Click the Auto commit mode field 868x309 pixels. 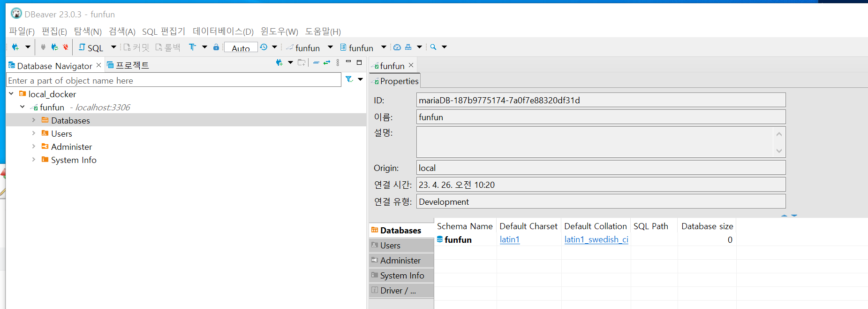pyautogui.click(x=241, y=47)
